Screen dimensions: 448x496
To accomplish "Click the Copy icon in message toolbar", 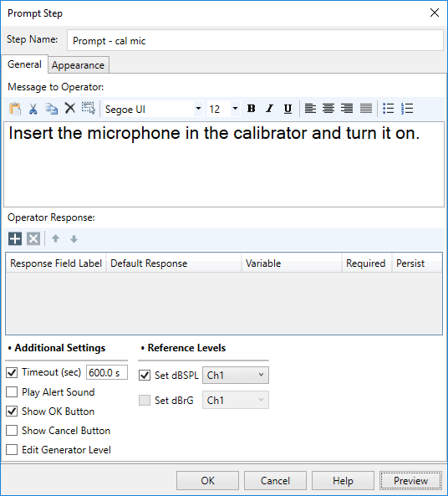I will (51, 109).
